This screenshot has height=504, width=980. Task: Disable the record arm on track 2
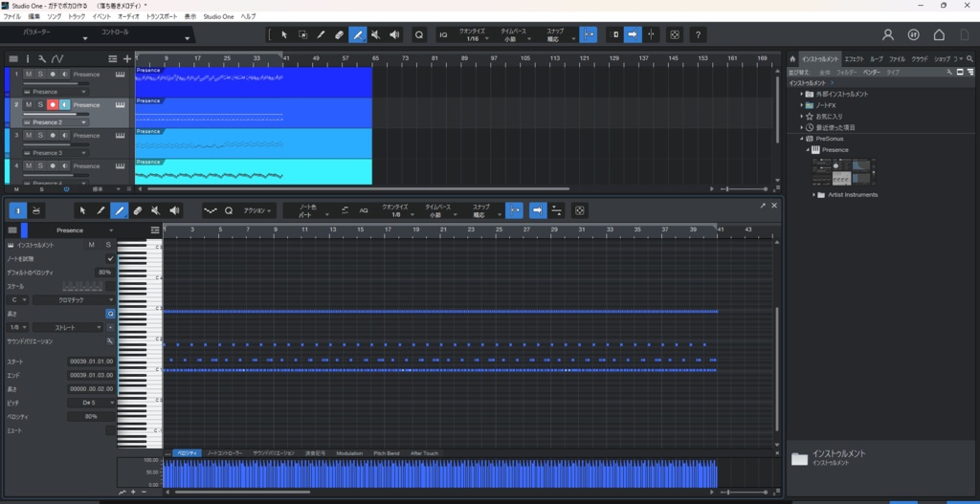[x=53, y=104]
